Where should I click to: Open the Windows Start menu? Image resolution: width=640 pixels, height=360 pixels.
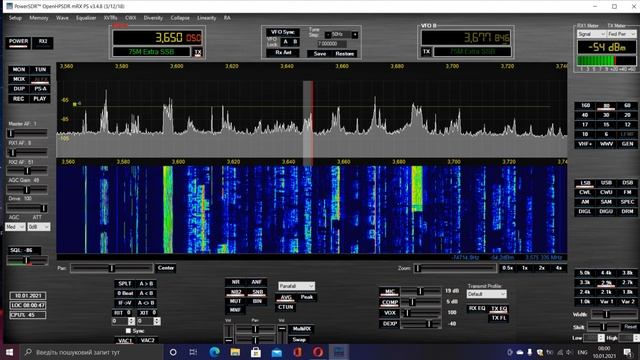tap(9, 352)
